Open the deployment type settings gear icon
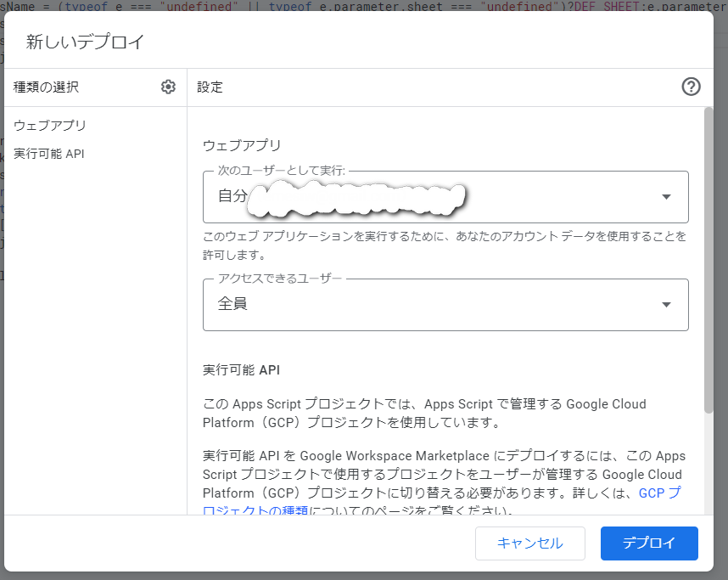 click(168, 87)
